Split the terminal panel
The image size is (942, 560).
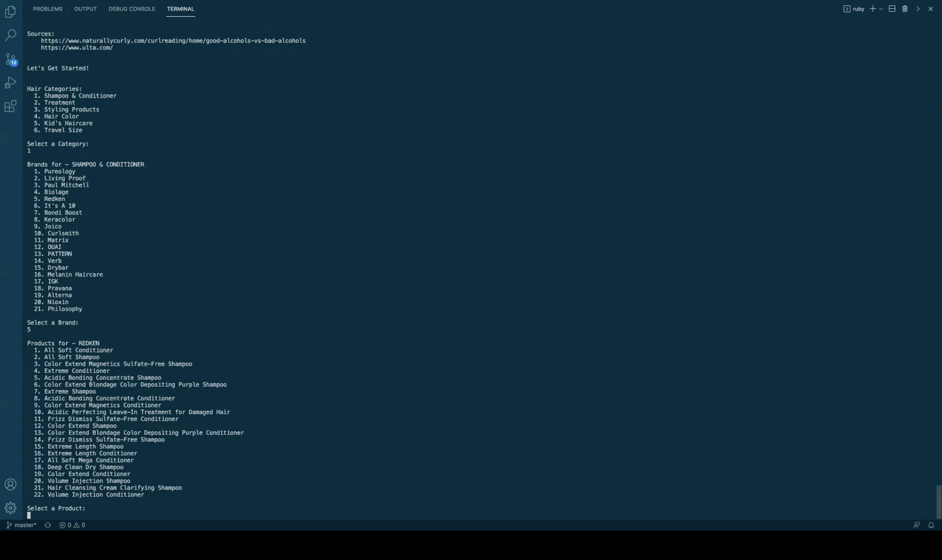(892, 9)
